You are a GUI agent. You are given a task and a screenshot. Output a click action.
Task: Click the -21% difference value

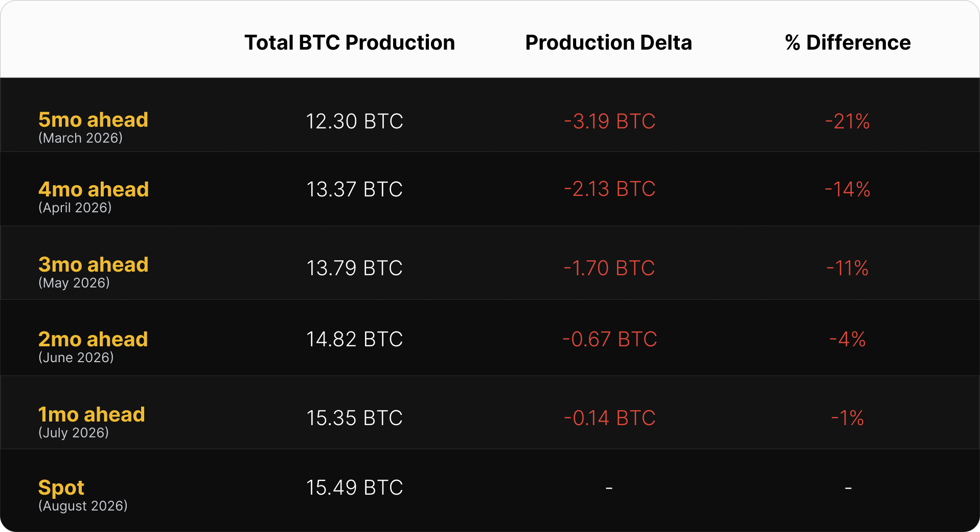click(848, 121)
